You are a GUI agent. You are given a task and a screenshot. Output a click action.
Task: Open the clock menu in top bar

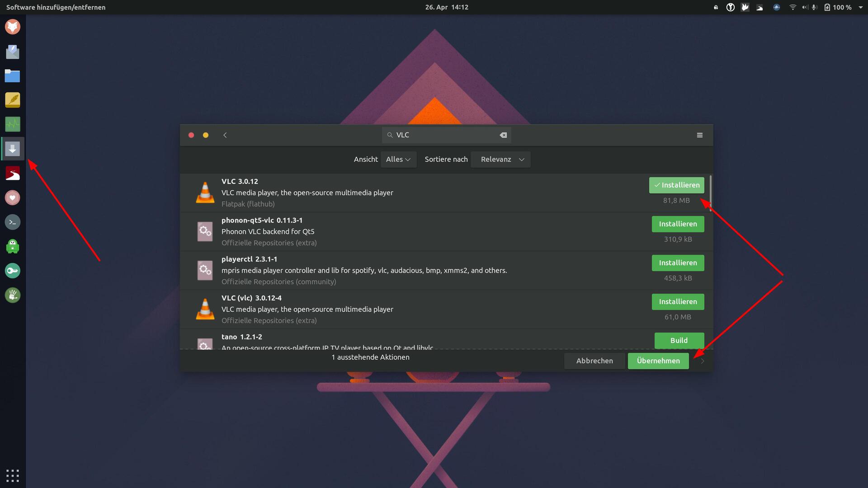446,7
